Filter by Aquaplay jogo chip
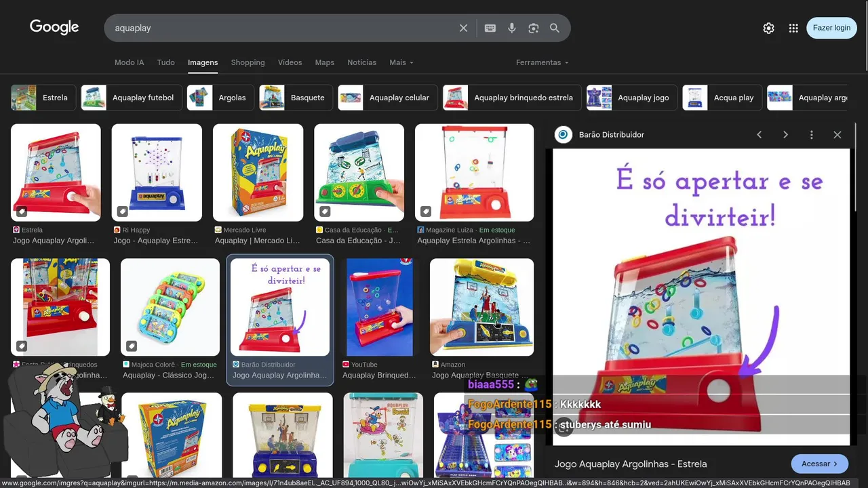This screenshot has width=868, height=488. (631, 98)
